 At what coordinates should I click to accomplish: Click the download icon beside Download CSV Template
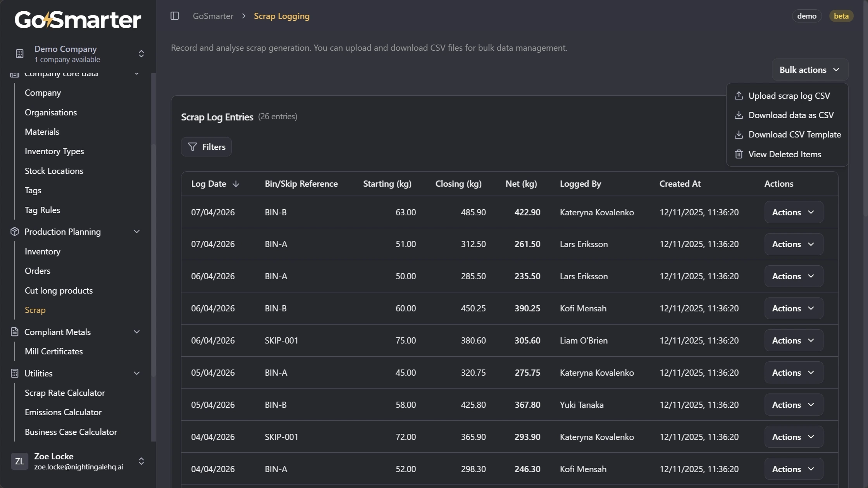click(739, 134)
